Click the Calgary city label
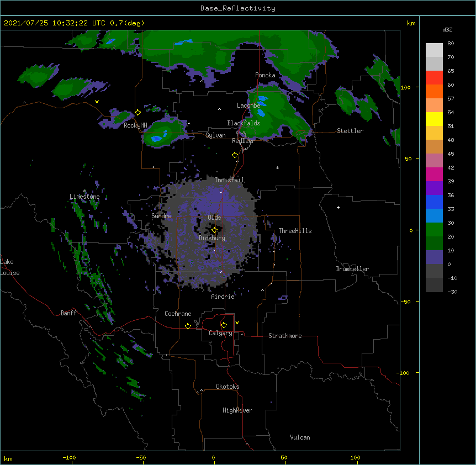 (x=220, y=333)
